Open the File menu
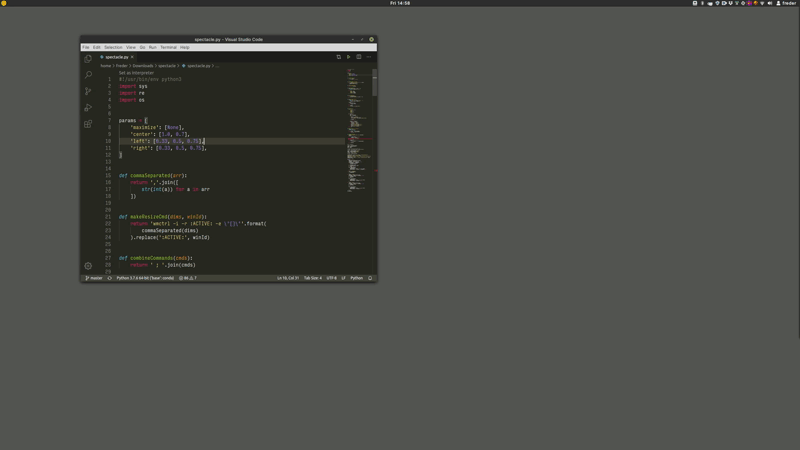Screen dimensions: 800x450 coord(86,47)
